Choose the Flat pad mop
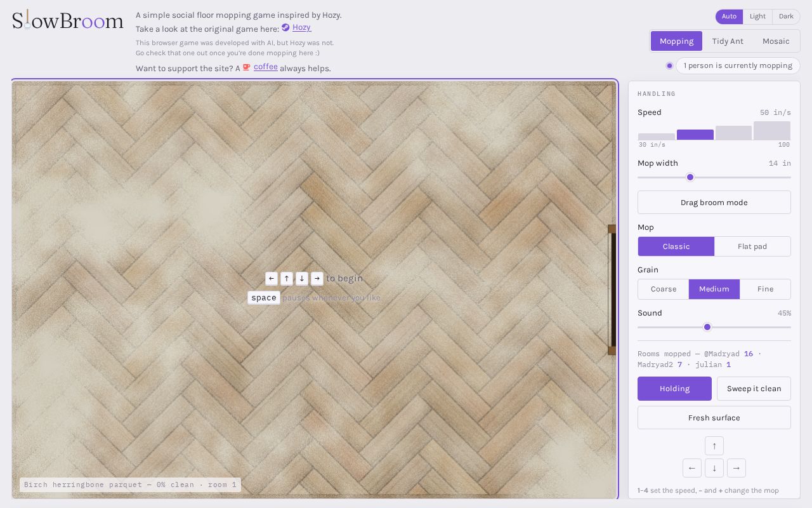Screen dimensions: 812x508 (752, 246)
